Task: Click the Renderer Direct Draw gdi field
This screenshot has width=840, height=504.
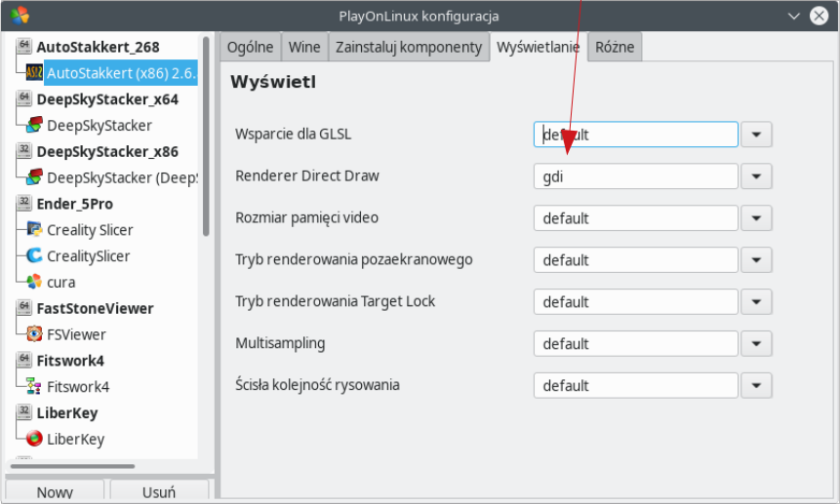Action: click(636, 176)
